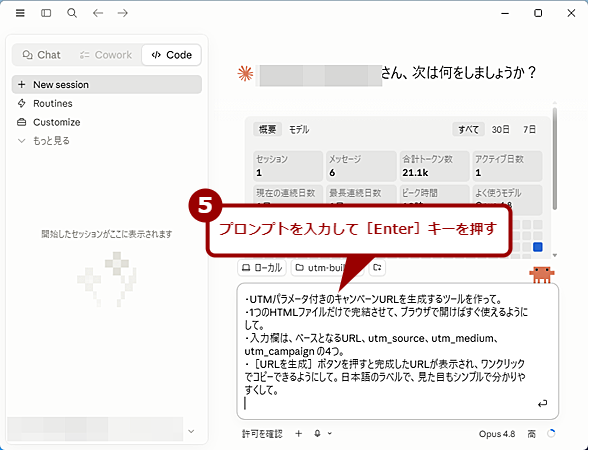Switch to the Chat tab

(x=41, y=55)
